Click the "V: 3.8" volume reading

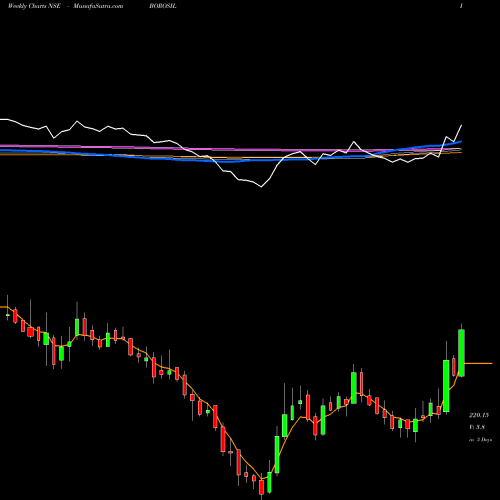477,427
